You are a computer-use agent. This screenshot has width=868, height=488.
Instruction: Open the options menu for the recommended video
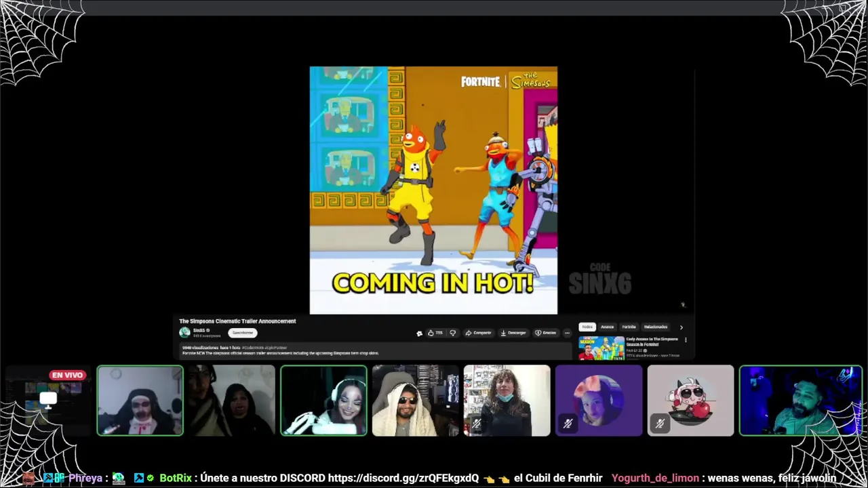[686, 340]
